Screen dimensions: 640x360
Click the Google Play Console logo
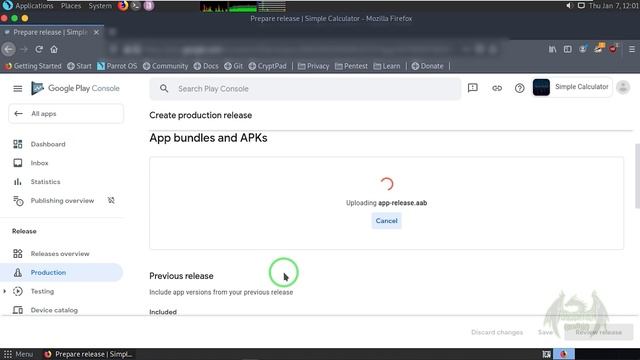click(x=75, y=88)
